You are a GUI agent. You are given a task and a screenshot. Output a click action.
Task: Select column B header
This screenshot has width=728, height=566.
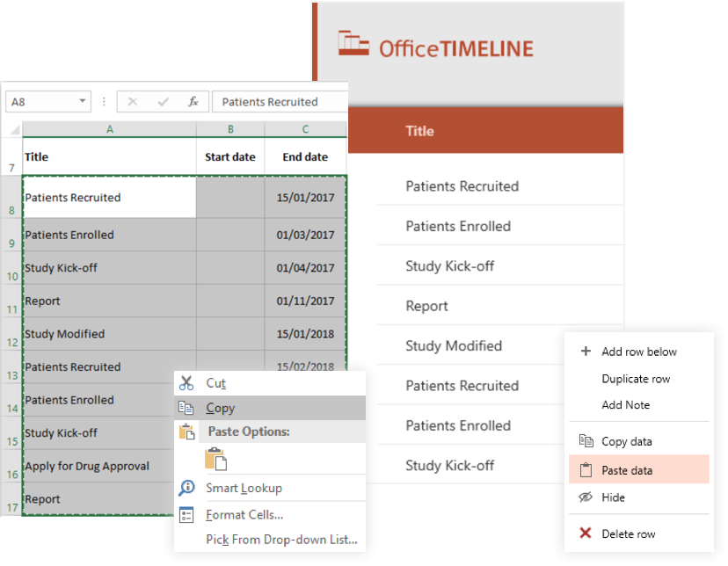pos(230,129)
